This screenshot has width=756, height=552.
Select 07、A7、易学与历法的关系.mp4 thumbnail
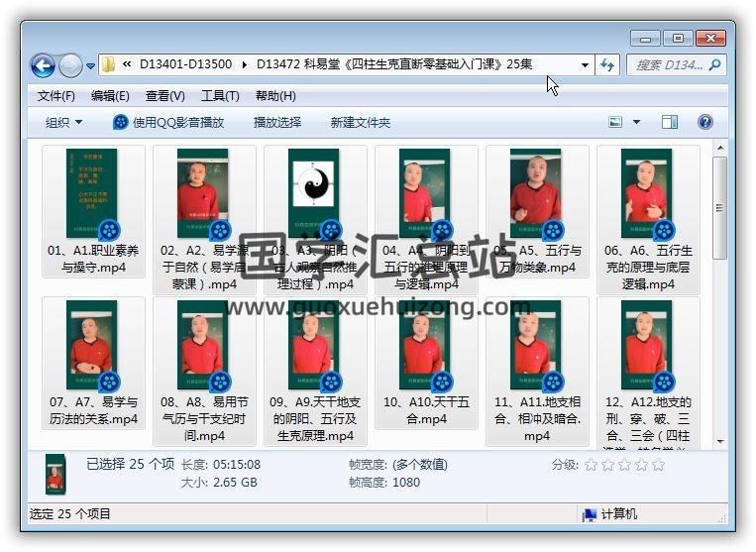(x=91, y=345)
